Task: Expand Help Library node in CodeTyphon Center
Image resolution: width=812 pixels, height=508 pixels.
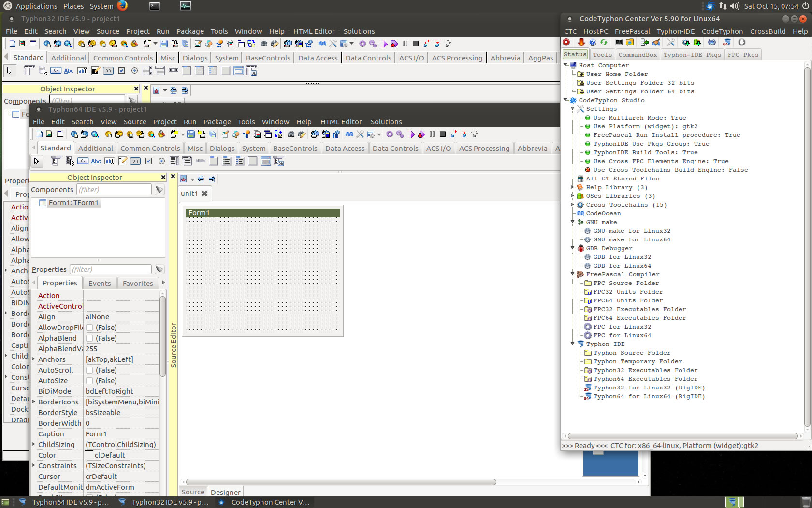Action: pyautogui.click(x=573, y=187)
